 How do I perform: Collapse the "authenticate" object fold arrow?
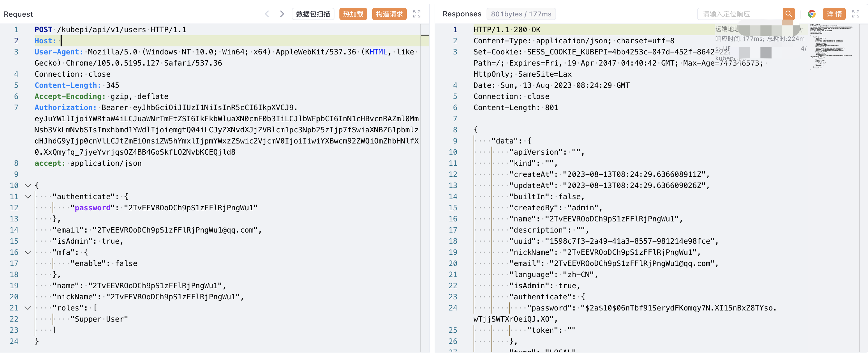[28, 197]
